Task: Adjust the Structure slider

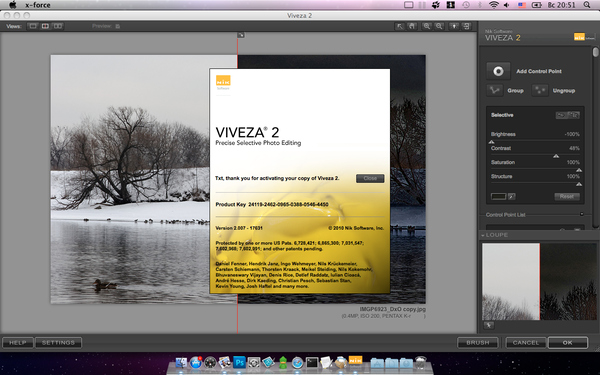Action: coord(535,183)
